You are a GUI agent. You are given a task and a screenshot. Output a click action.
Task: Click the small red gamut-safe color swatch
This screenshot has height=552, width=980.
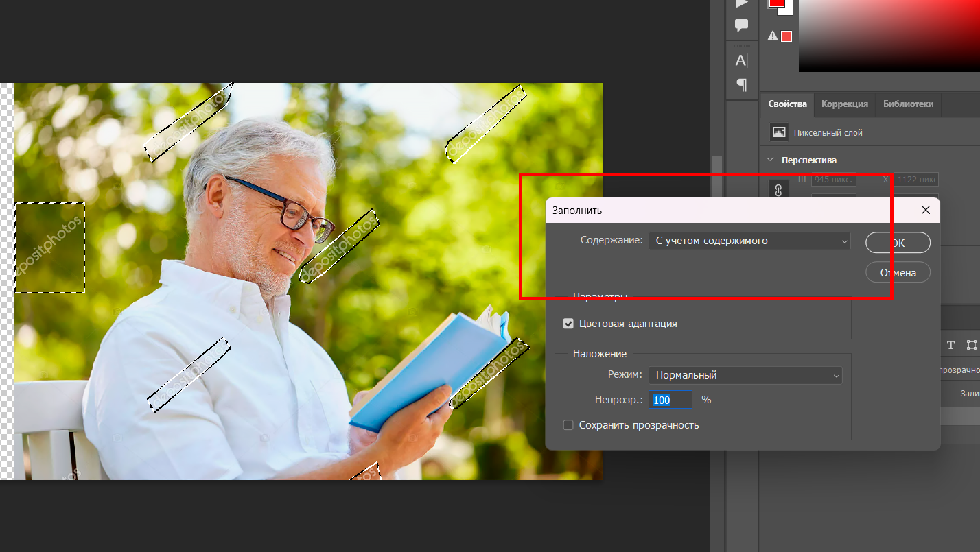tap(786, 36)
